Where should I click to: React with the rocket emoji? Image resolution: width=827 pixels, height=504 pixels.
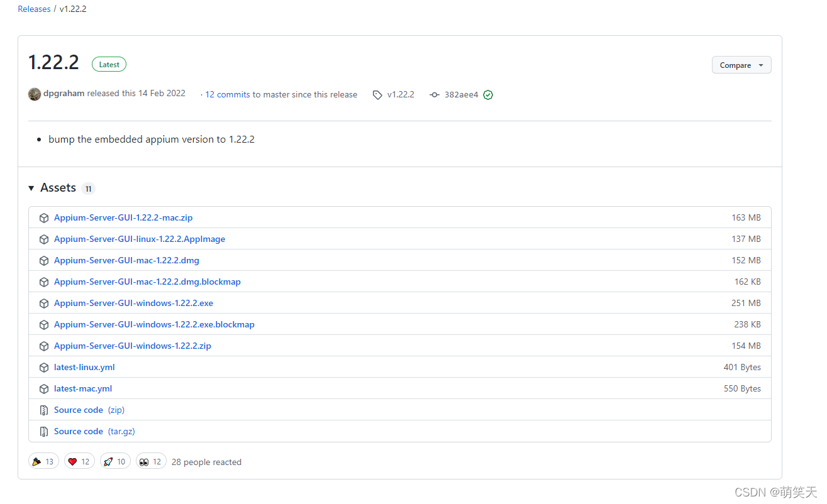115,461
